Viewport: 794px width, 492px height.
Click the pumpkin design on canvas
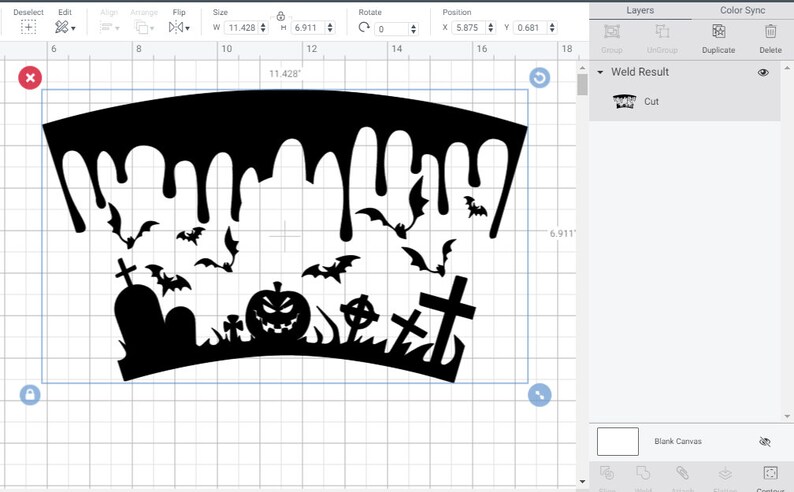pos(278,311)
